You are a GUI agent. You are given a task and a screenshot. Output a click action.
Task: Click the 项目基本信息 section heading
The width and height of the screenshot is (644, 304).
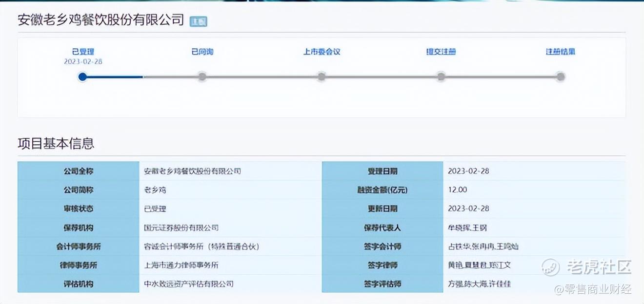coord(56,143)
